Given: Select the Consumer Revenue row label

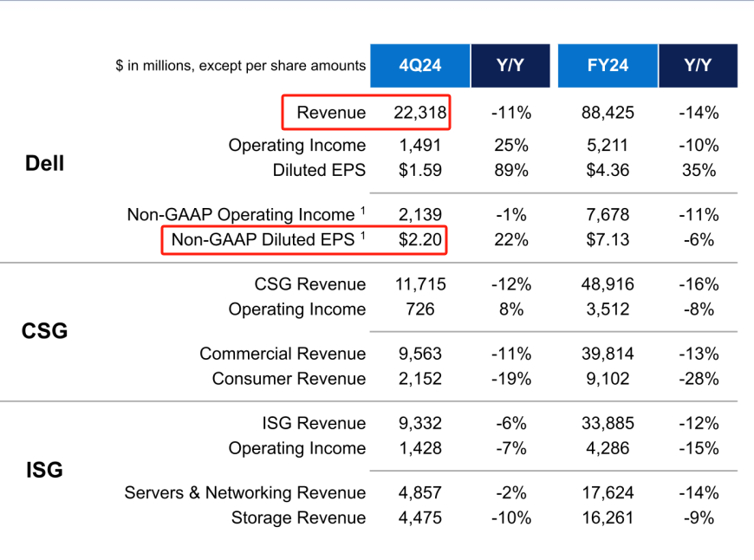Looking at the screenshot, I should coord(289,379).
